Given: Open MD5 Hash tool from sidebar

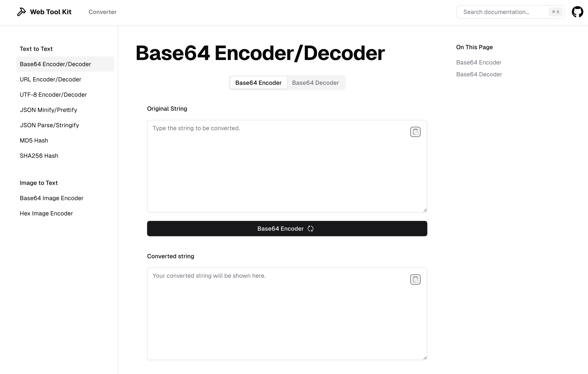Looking at the screenshot, I should pos(34,140).
